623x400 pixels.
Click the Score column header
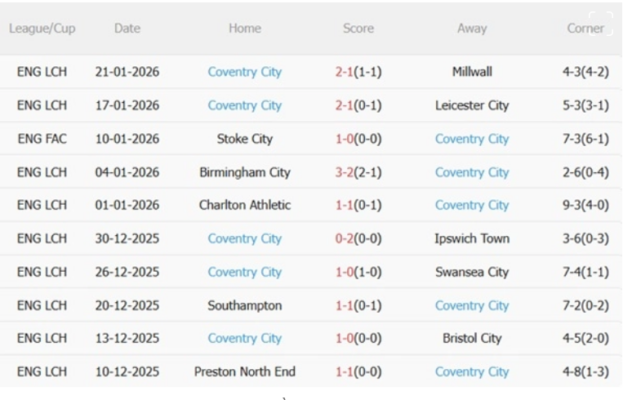pos(358,29)
